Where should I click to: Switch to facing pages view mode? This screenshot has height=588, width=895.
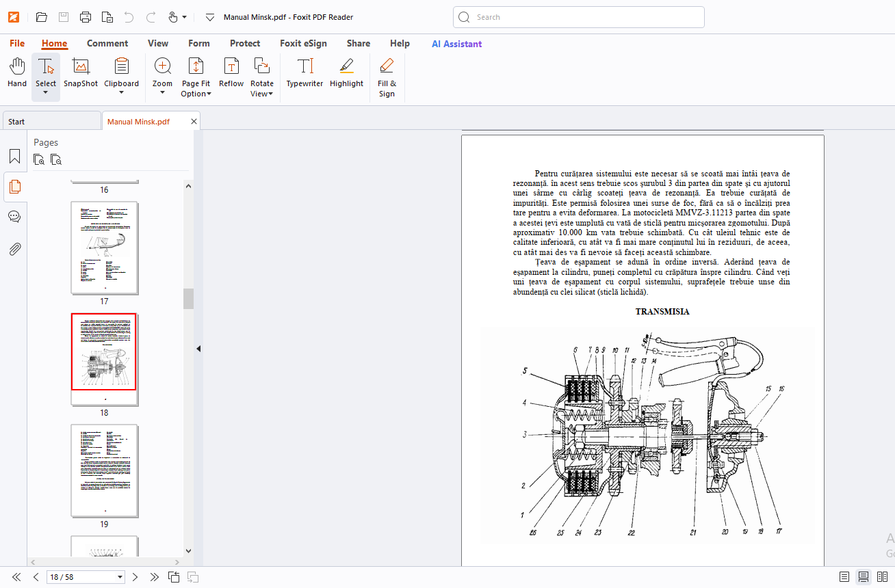pos(882,577)
